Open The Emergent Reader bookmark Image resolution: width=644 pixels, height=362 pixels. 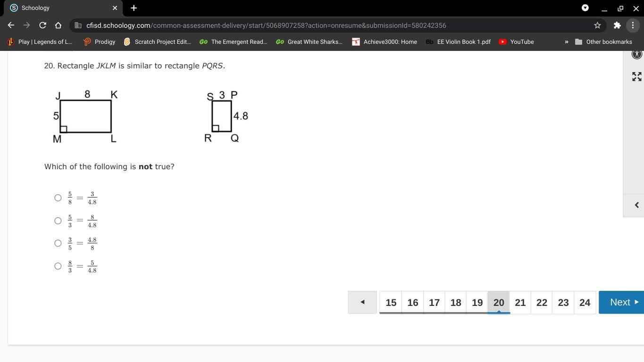coord(233,42)
